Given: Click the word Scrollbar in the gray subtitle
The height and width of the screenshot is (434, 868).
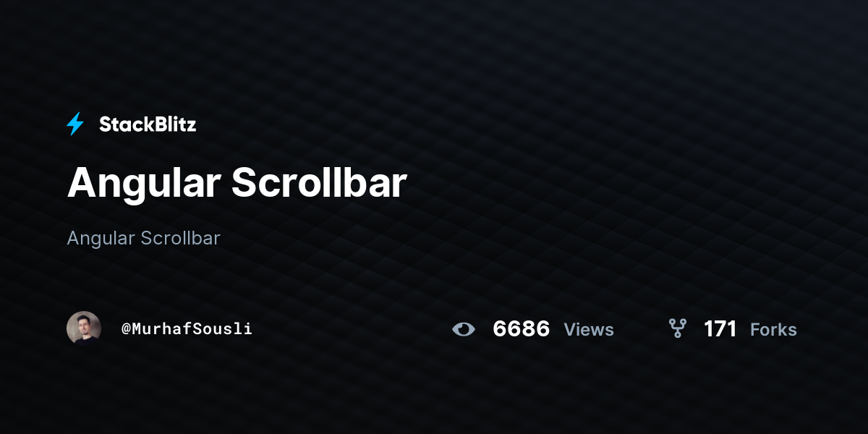Looking at the screenshot, I should point(181,238).
